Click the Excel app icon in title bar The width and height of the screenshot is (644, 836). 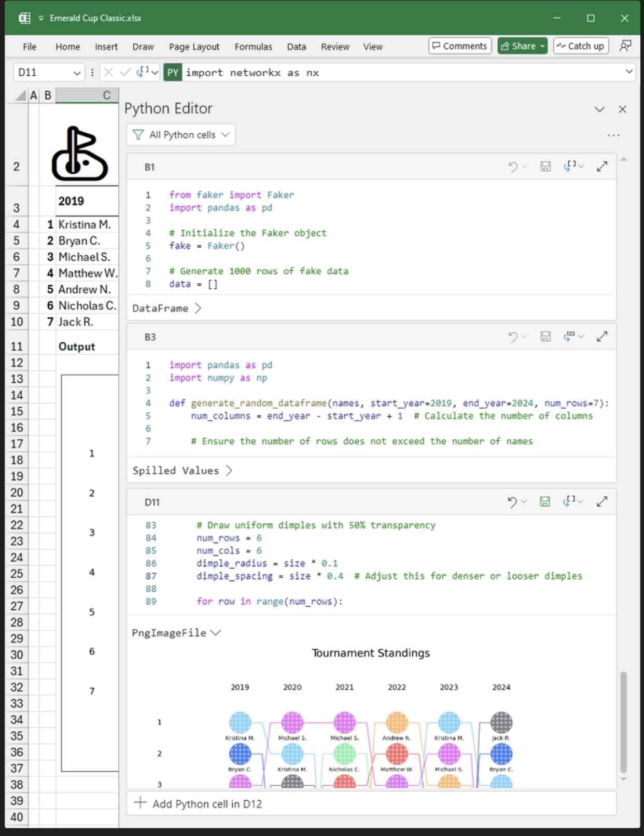(24, 18)
